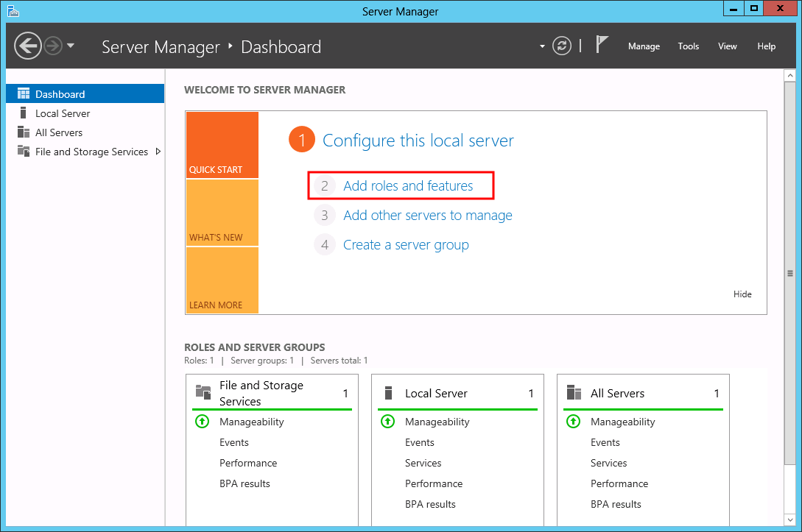802x532 pixels.
Task: Expand File and Storage Services arrow
Action: [158, 152]
